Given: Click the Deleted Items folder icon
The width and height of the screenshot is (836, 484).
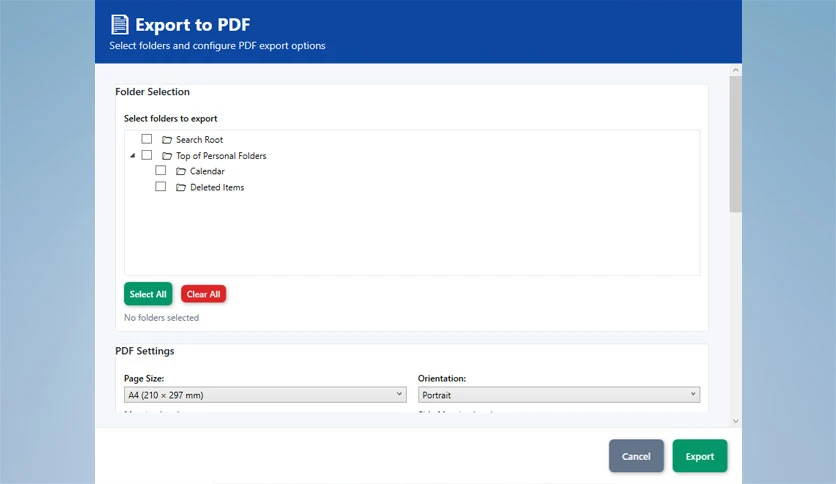Looking at the screenshot, I should (181, 187).
